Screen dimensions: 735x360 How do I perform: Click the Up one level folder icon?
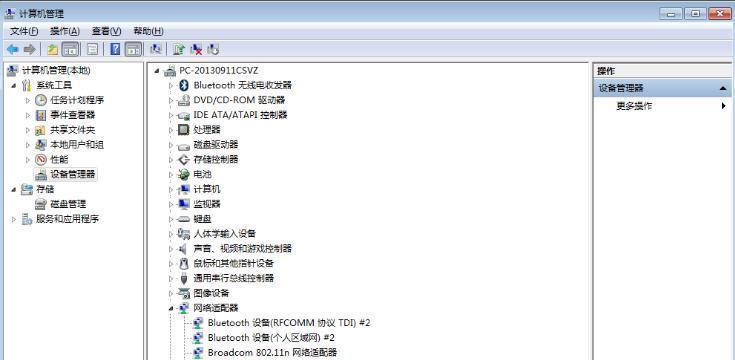tap(52, 49)
